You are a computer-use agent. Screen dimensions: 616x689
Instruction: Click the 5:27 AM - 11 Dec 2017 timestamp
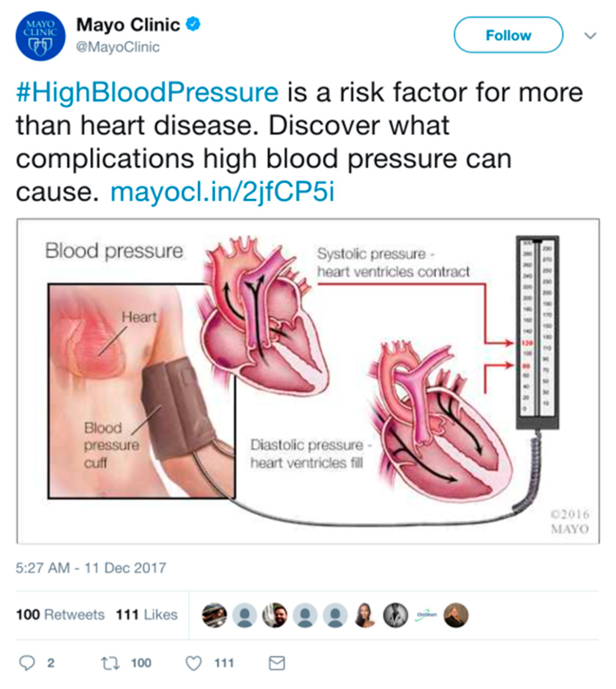click(91, 568)
